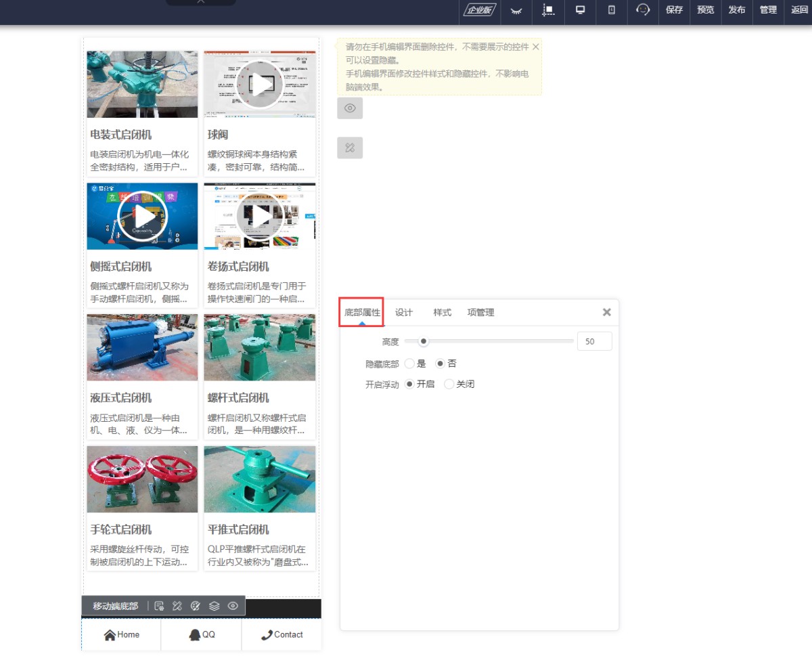Click the grey pencil-ruler design button
812x656 pixels.
click(x=350, y=148)
